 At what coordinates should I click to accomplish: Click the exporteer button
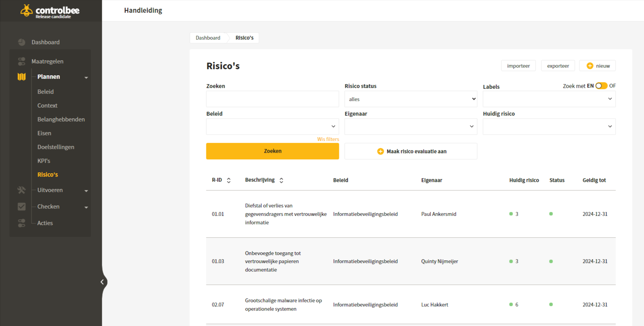tap(558, 66)
